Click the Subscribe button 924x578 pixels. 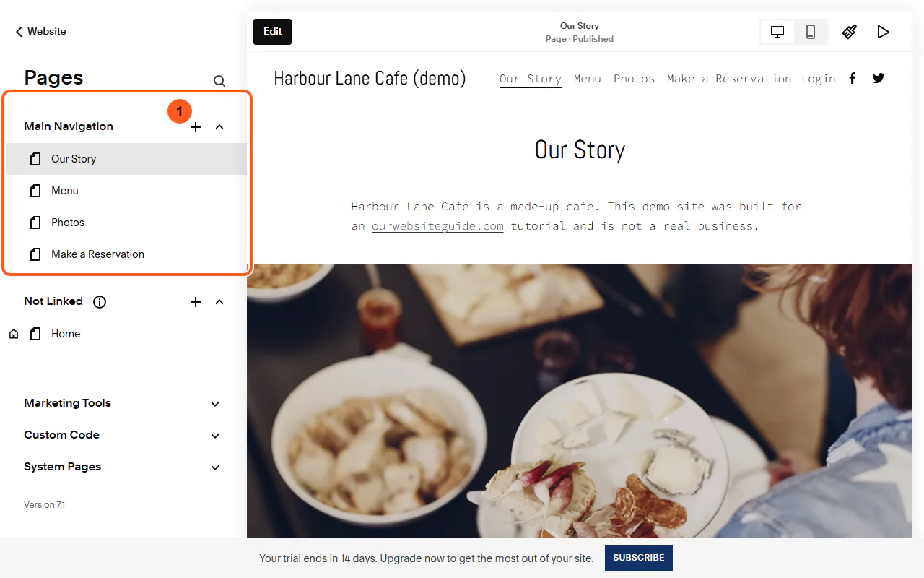coord(639,558)
